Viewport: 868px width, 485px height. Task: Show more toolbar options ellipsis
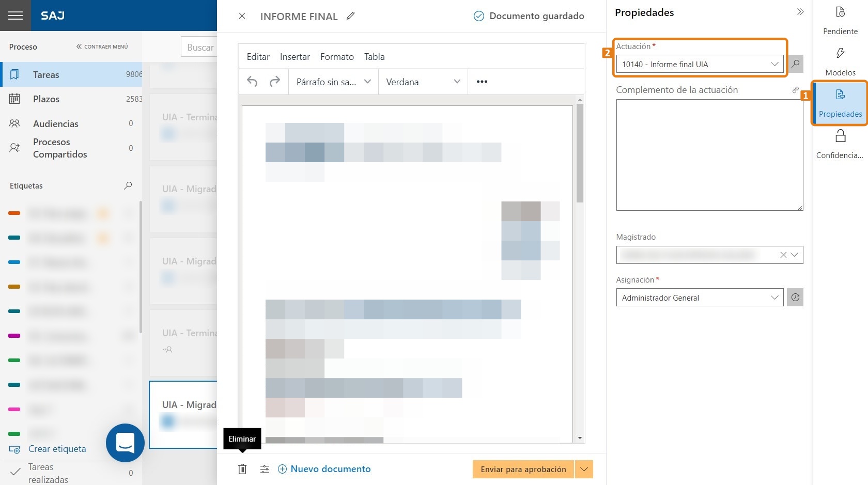[x=482, y=82]
